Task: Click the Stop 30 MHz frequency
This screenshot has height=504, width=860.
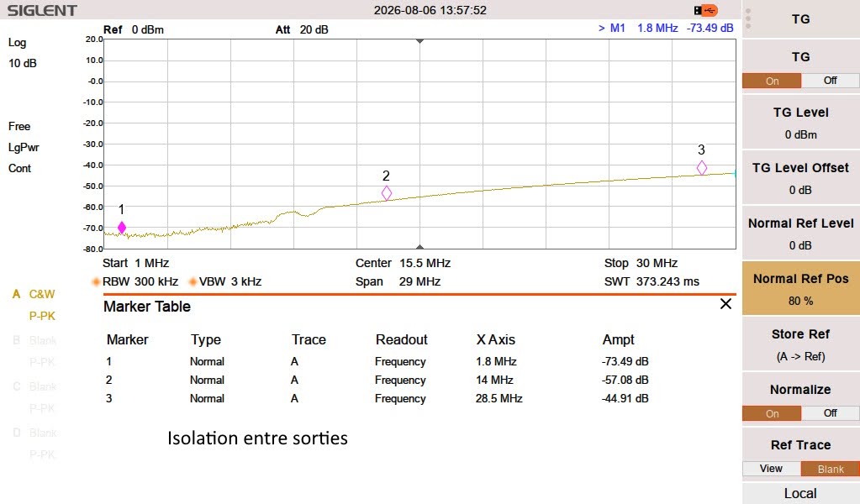Action: pos(641,263)
